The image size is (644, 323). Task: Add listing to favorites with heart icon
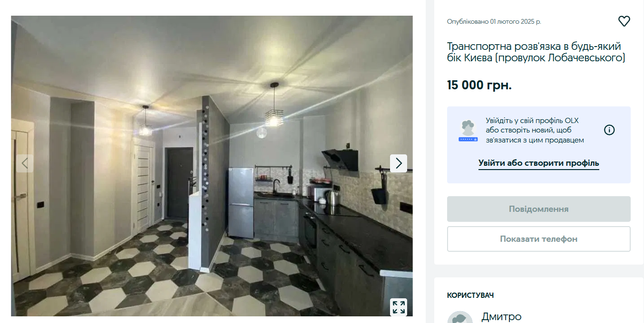(x=624, y=21)
